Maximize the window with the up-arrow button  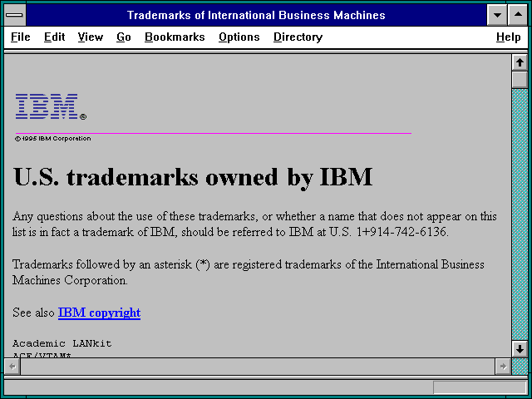pos(518,15)
